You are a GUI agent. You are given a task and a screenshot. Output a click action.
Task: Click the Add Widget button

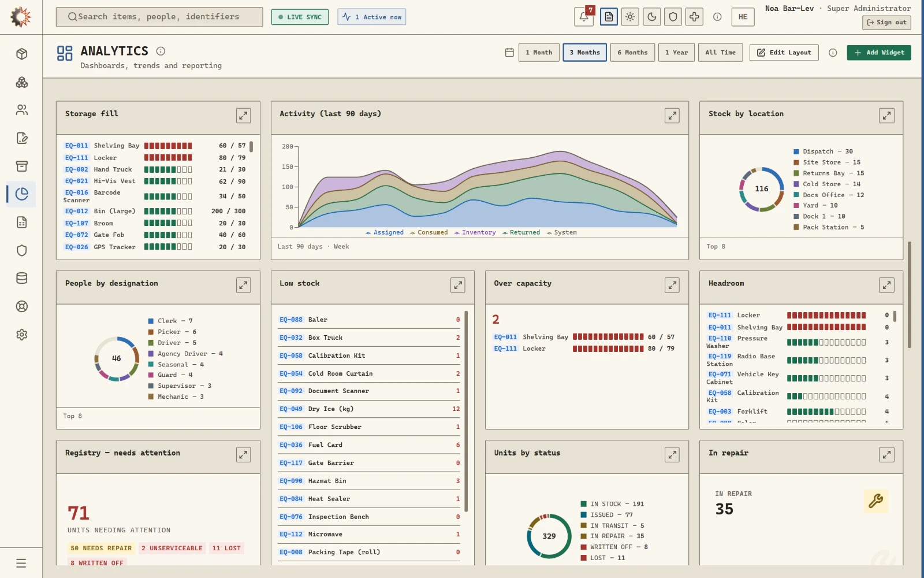[879, 53]
